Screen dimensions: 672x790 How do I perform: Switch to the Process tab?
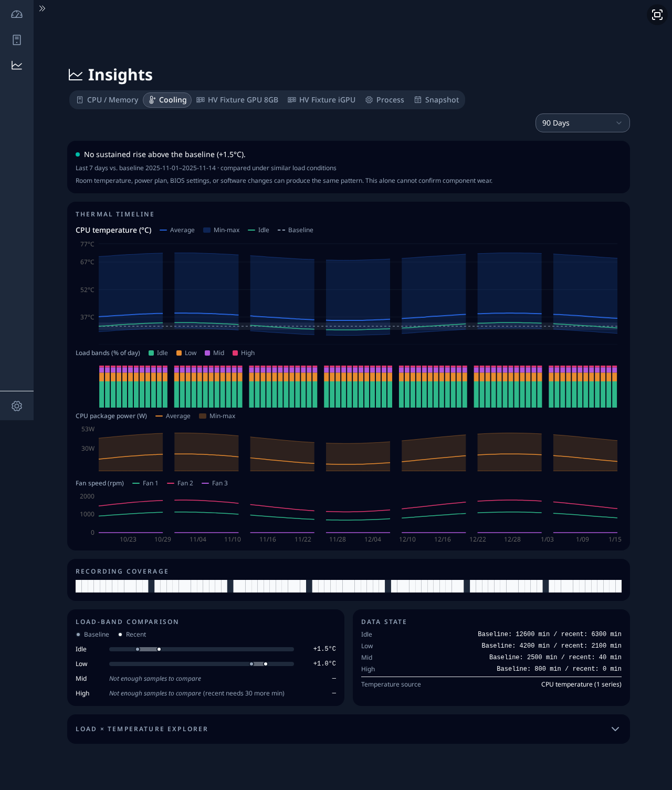click(x=385, y=100)
